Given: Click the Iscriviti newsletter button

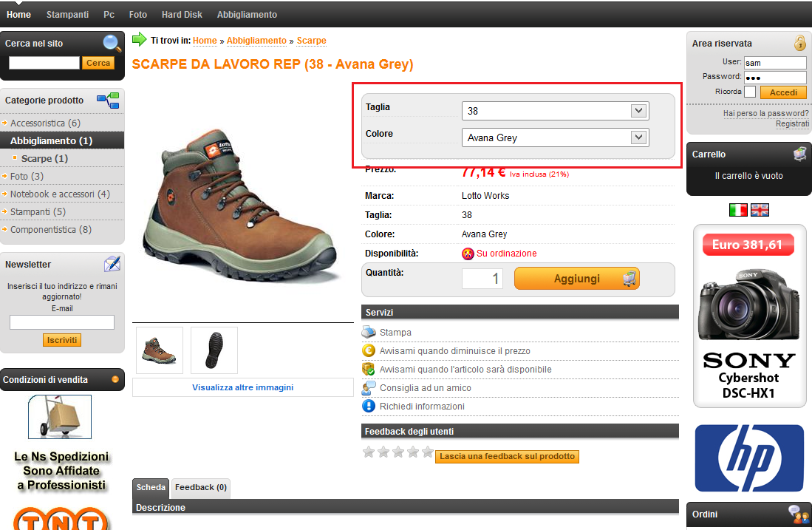Looking at the screenshot, I should (x=61, y=340).
